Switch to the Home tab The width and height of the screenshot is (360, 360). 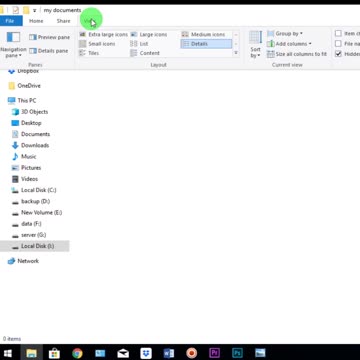[x=36, y=21]
